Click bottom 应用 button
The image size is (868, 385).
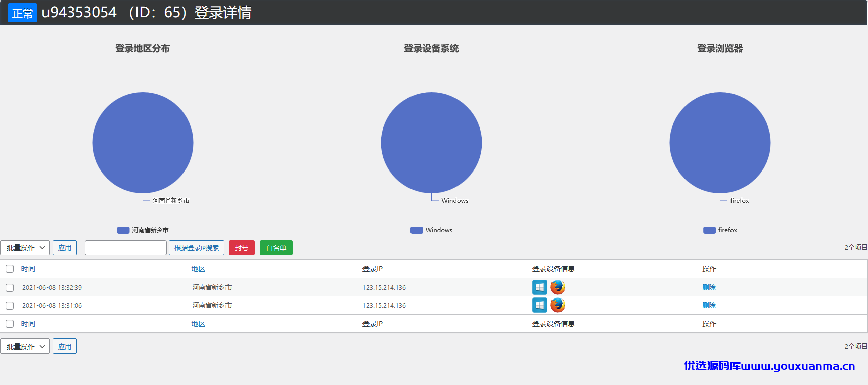pos(65,346)
